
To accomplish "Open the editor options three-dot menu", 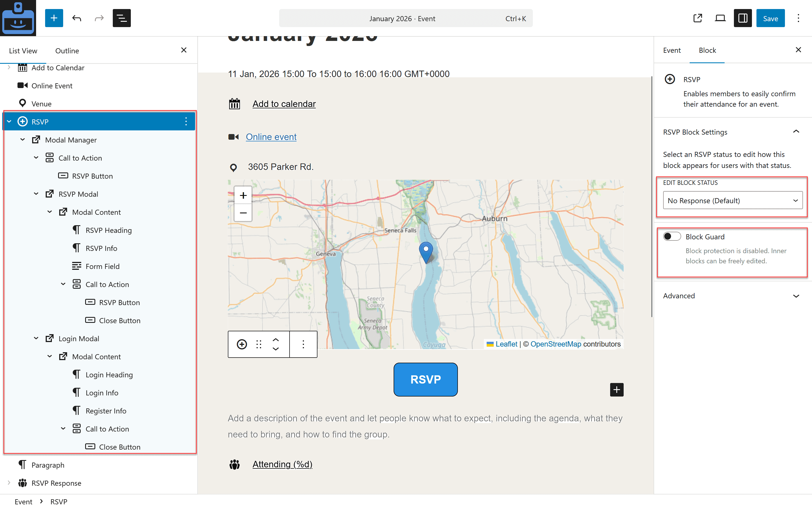I will point(798,18).
